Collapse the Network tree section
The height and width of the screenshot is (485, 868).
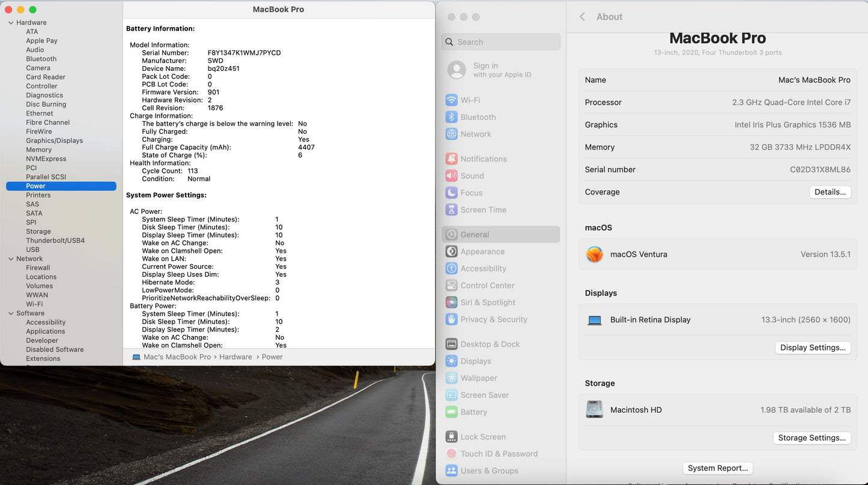pyautogui.click(x=11, y=259)
